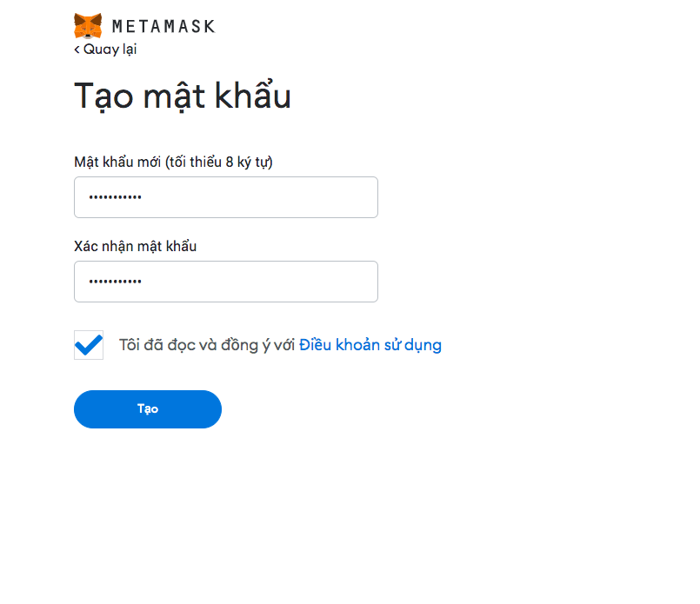This screenshot has height=604, width=700.
Task: Click the 'Mật khẩu mới' password field
Action: click(x=225, y=196)
